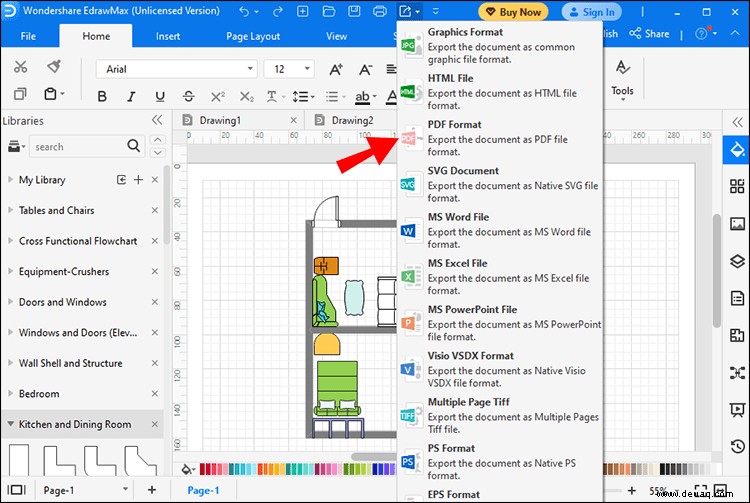The height and width of the screenshot is (503, 750).
Task: Click the Copy icon
Action: coord(20,94)
